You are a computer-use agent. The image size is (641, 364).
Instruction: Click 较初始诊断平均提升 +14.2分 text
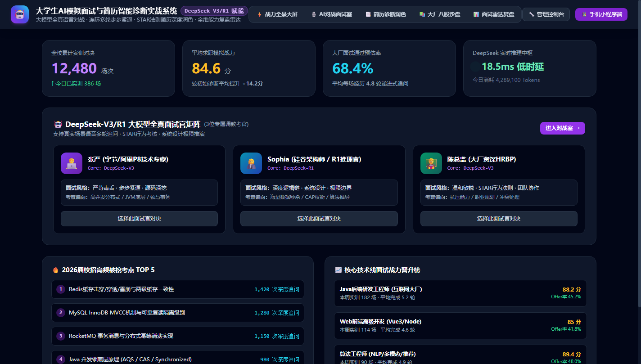227,83
